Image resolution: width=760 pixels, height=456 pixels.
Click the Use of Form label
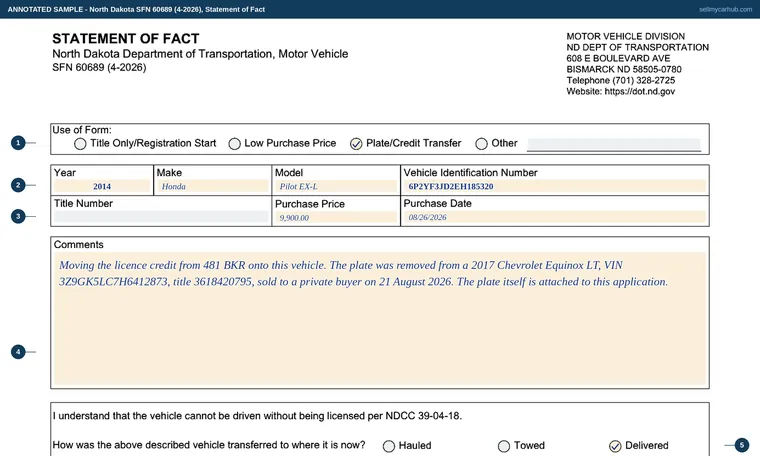point(82,130)
